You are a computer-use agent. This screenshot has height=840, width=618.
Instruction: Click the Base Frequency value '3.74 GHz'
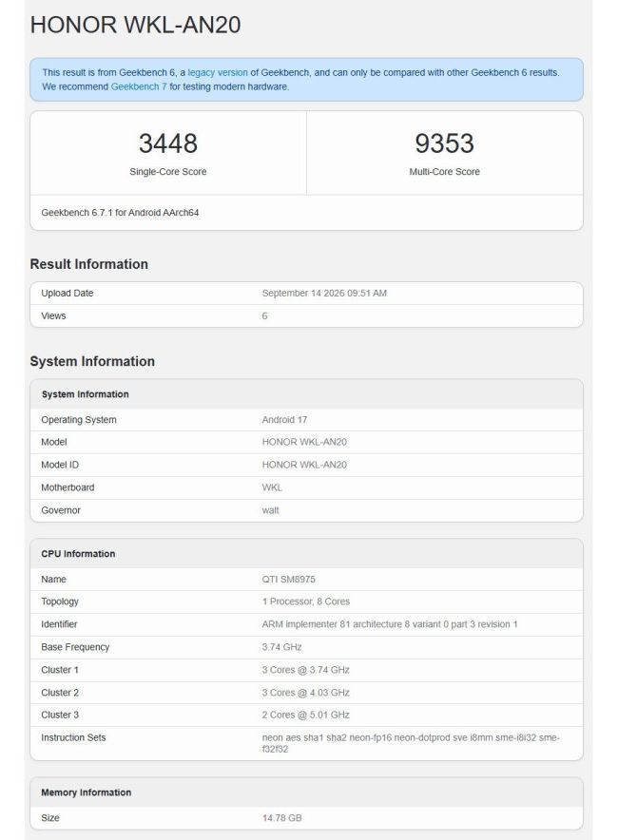(x=282, y=647)
